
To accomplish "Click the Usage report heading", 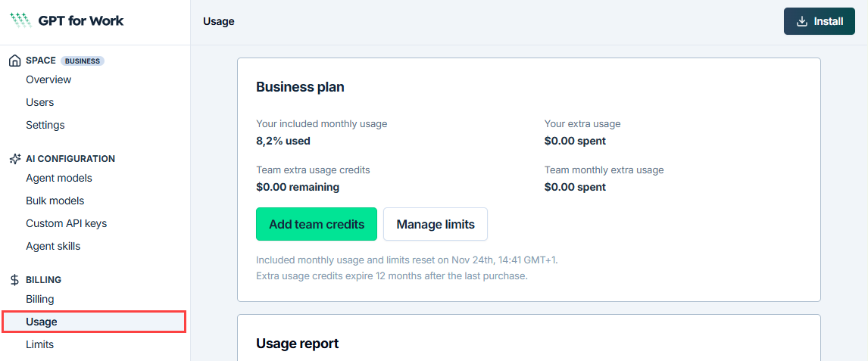I will click(297, 344).
